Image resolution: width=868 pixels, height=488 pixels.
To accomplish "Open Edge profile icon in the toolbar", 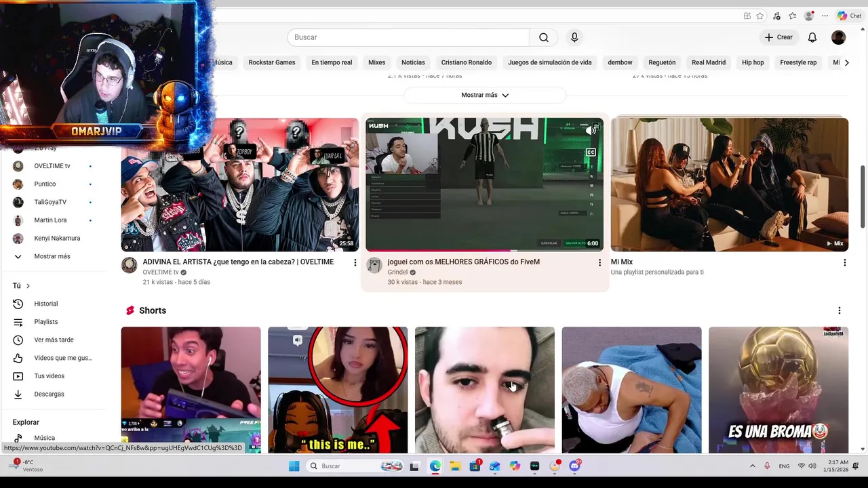I will pyautogui.click(x=808, y=16).
